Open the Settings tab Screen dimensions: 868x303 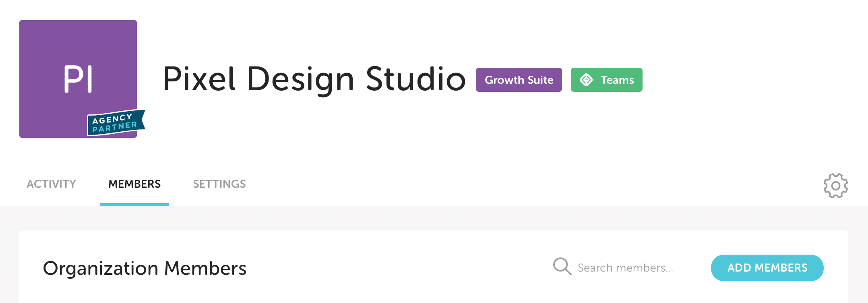tap(219, 184)
